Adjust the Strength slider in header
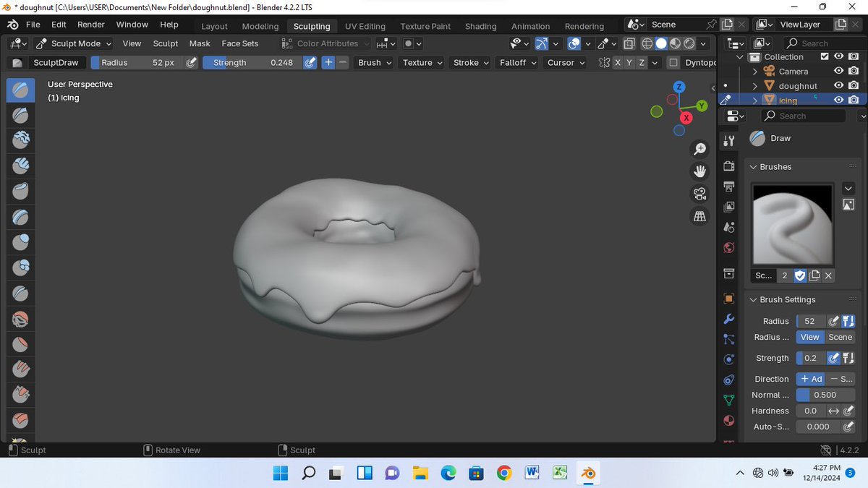The height and width of the screenshot is (488, 868). point(252,62)
